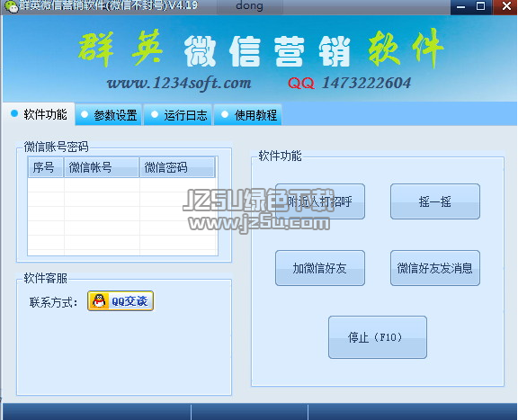Click the penguin icon on QQ交谈

click(99, 300)
